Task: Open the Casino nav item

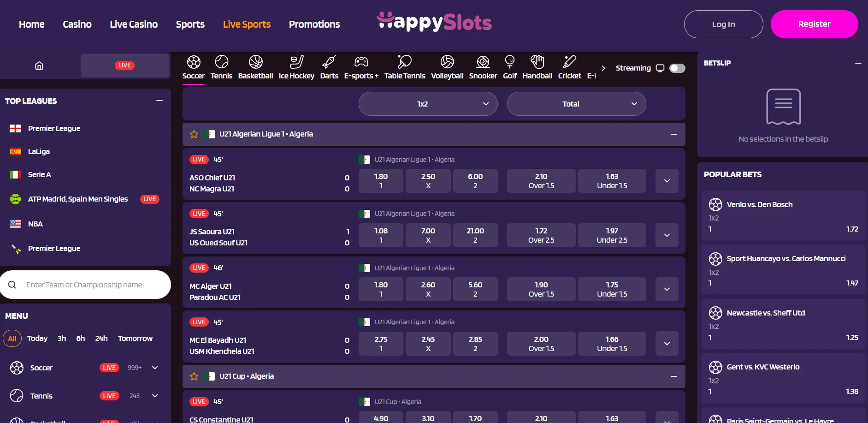Action: 77,24
